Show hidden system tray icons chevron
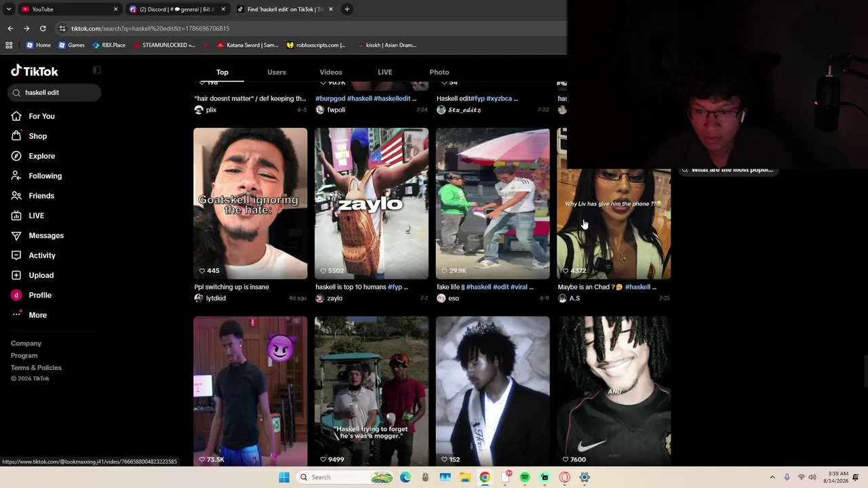The width and height of the screenshot is (868, 488). [x=772, y=477]
